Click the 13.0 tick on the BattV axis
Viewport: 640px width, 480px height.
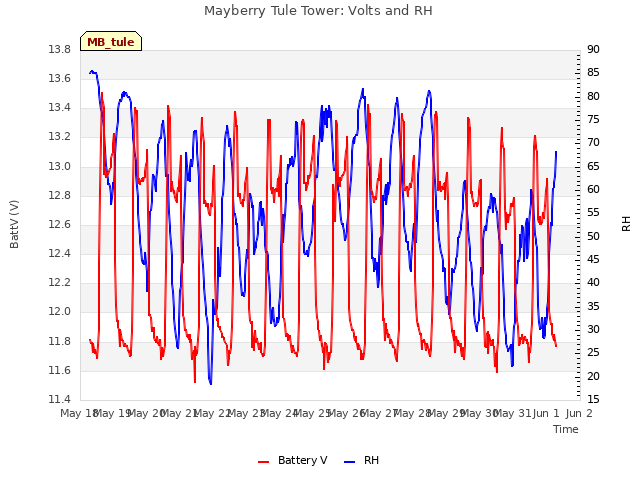pos(60,167)
